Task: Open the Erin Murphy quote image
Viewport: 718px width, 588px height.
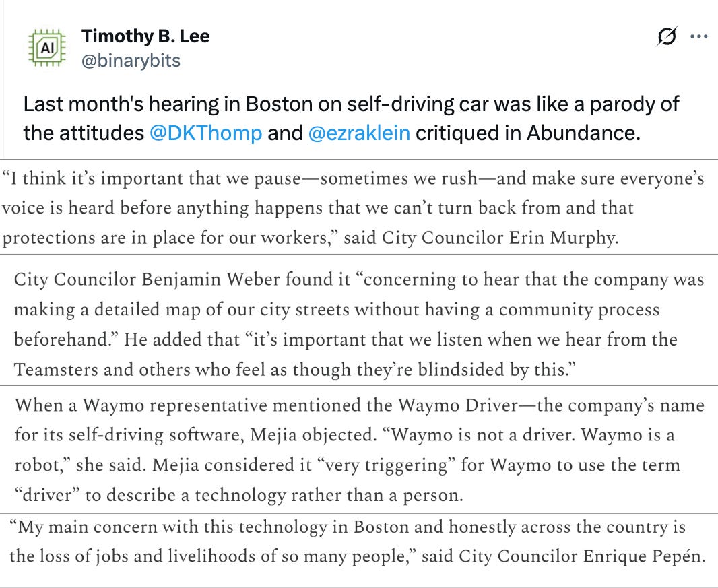Action: (359, 207)
